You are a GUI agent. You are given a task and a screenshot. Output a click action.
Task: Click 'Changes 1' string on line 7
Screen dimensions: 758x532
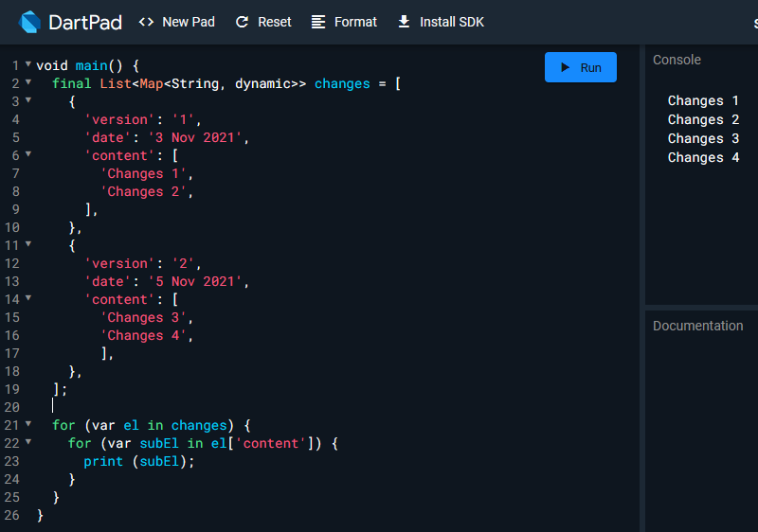143,173
